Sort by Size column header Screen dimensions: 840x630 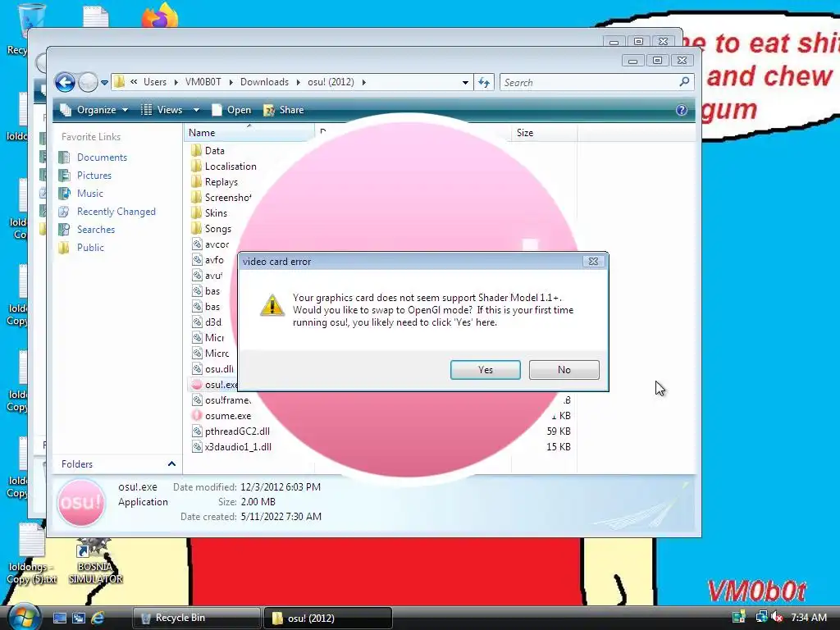[544, 132]
